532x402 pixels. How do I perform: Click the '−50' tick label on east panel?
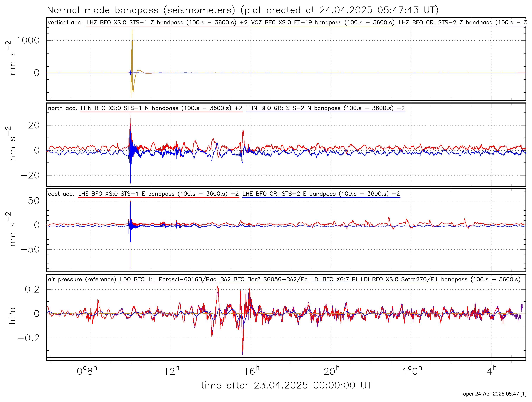tap(30, 249)
